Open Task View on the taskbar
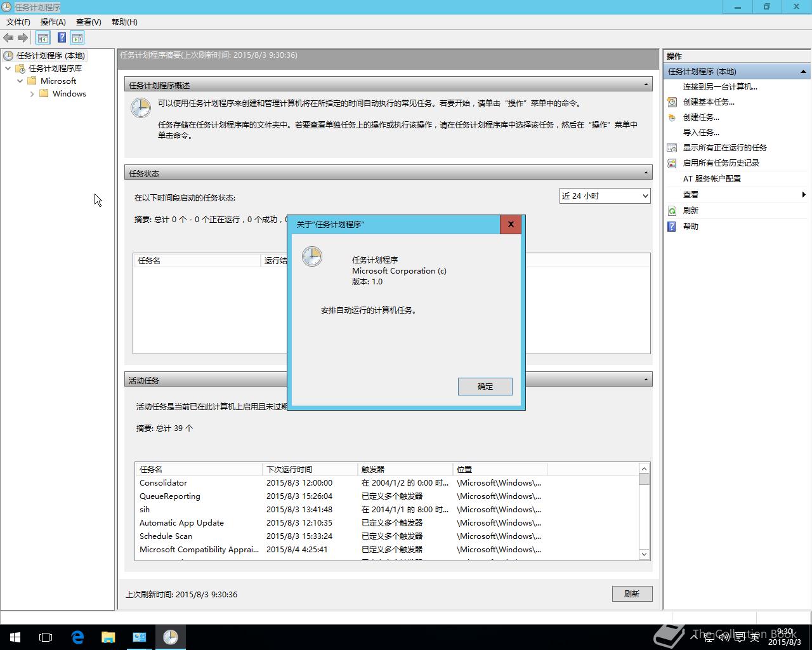Image resolution: width=812 pixels, height=650 pixels. pyautogui.click(x=46, y=637)
